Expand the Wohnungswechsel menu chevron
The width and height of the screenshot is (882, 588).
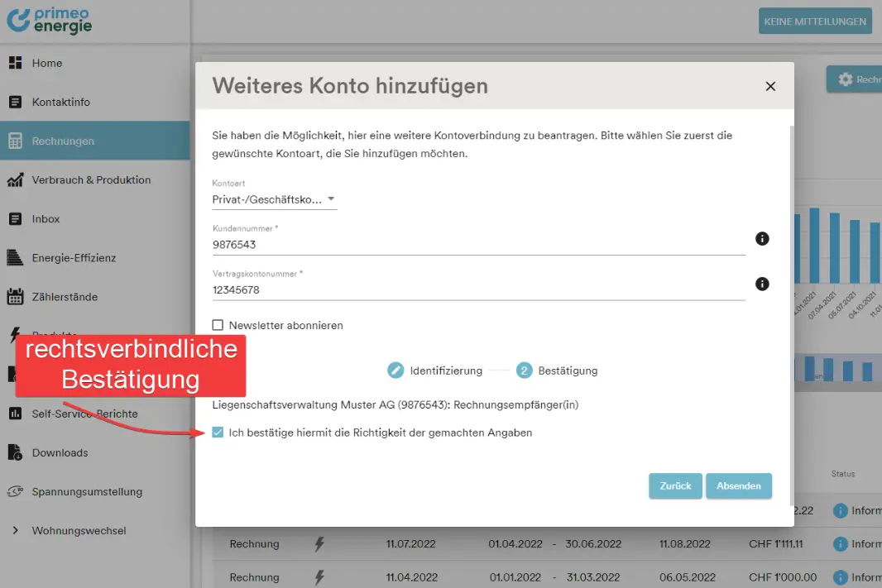click(x=15, y=530)
